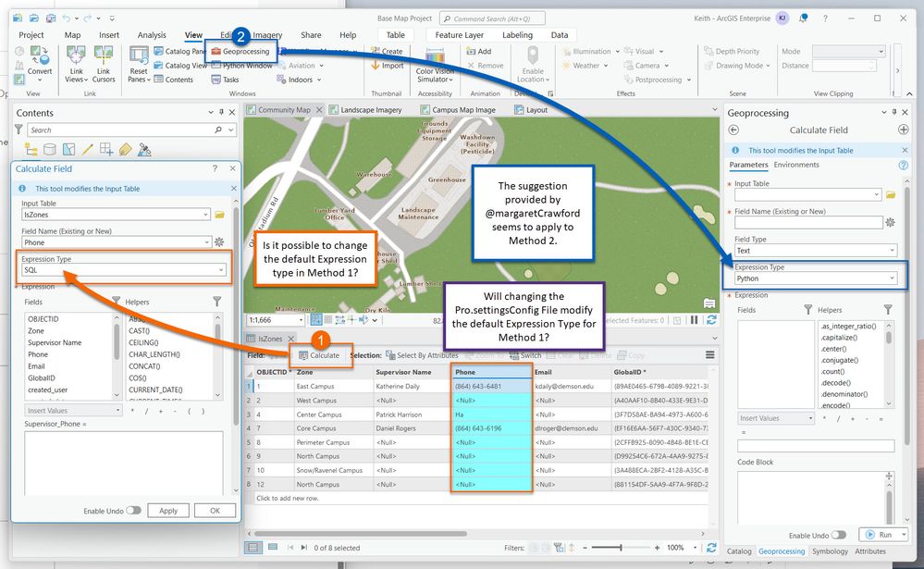The image size is (924, 569).
Task: Open the Mode dropdown in the Scene group
Action: tap(848, 51)
